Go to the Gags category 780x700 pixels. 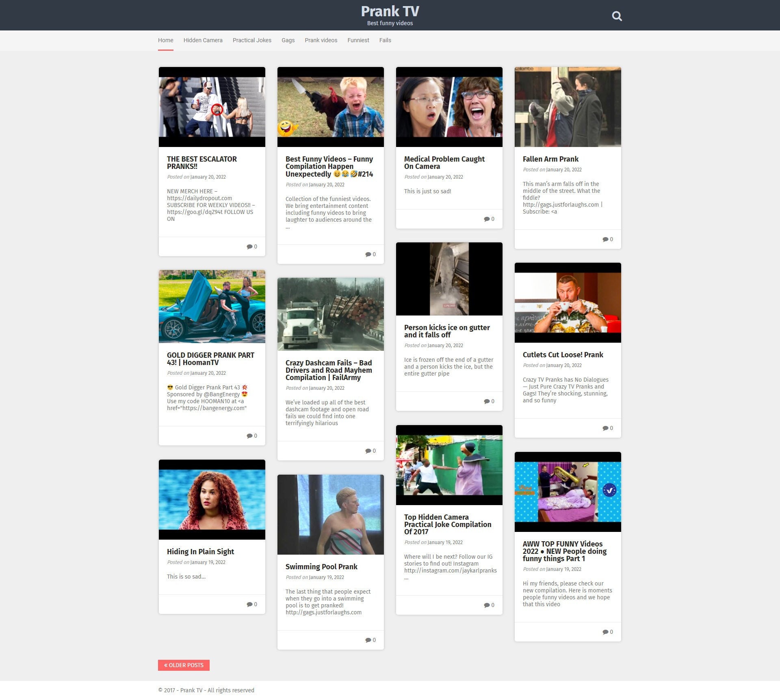288,40
